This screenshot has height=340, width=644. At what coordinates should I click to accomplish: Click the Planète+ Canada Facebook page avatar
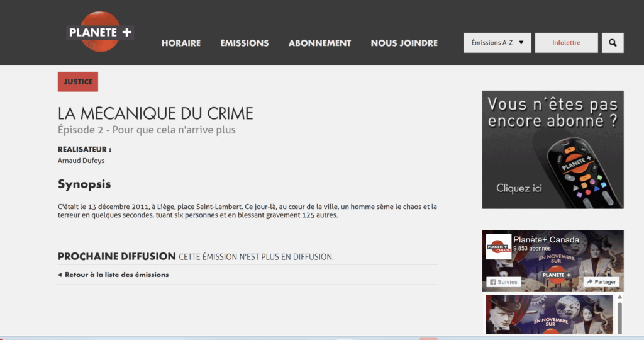coord(498,247)
